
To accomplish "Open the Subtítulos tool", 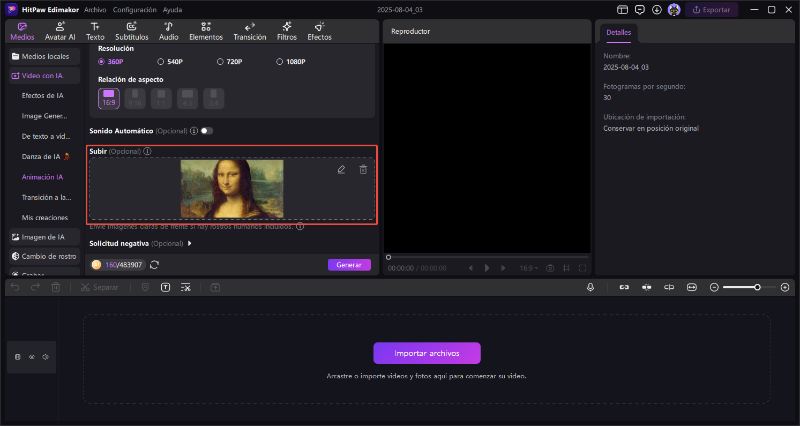I will point(131,30).
